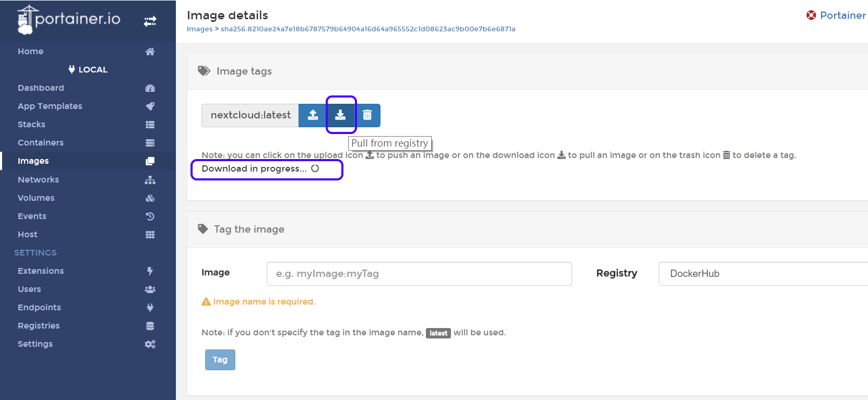Screen dimensions: 868x400
Task: Click the Events history icon
Action: tap(150, 216)
